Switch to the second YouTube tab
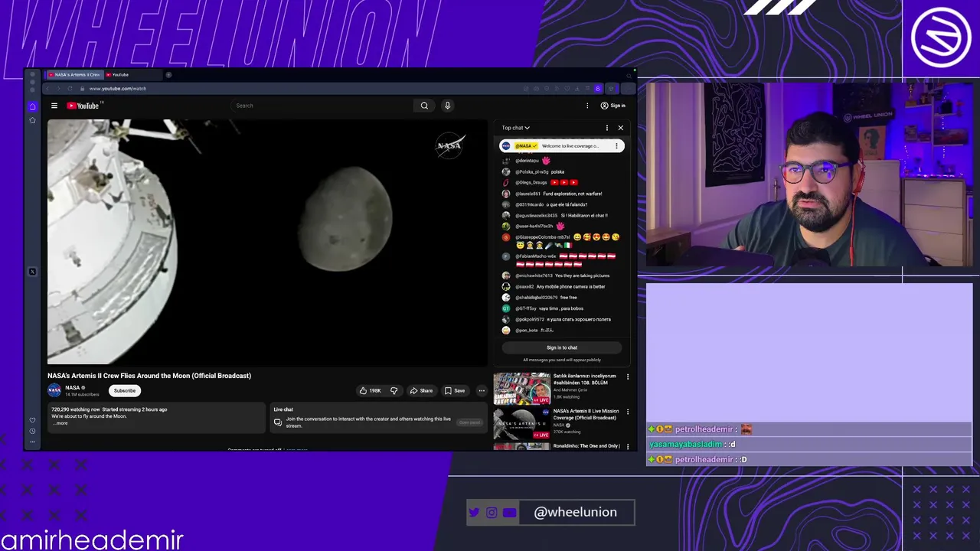 pos(132,75)
